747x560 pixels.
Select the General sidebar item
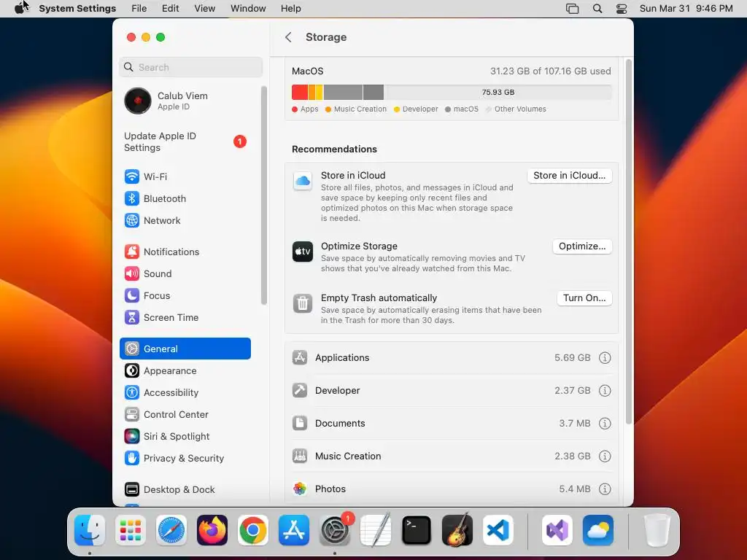(185, 349)
